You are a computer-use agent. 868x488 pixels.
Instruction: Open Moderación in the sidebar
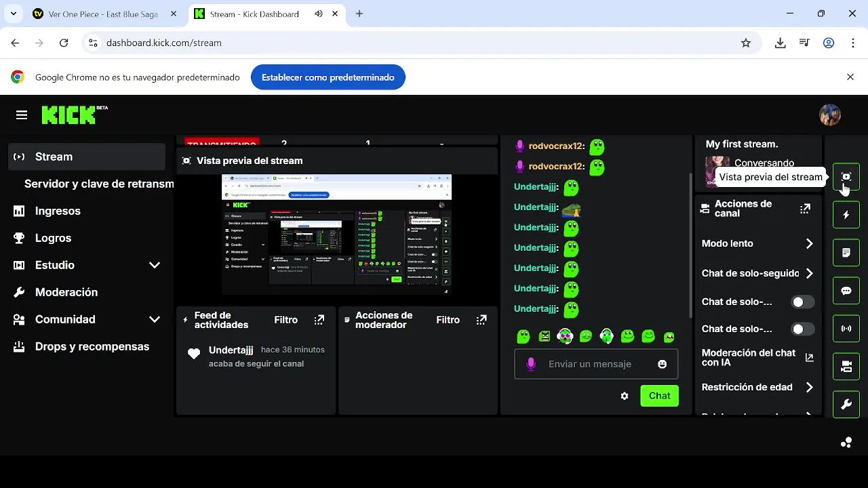87,292
